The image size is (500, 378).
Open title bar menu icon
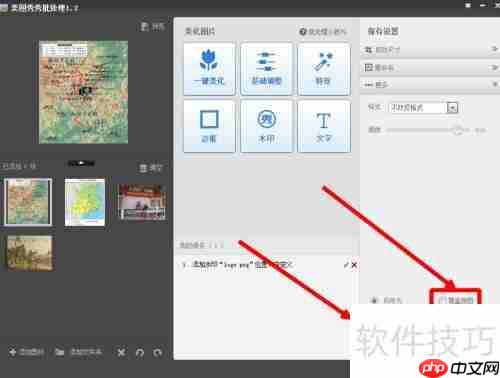pos(468,5)
